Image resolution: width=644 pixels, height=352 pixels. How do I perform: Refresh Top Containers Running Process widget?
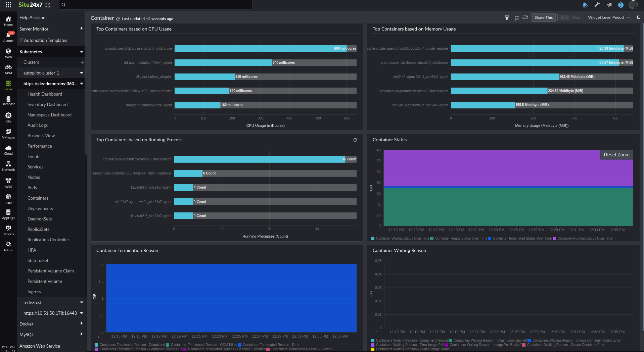tap(355, 140)
